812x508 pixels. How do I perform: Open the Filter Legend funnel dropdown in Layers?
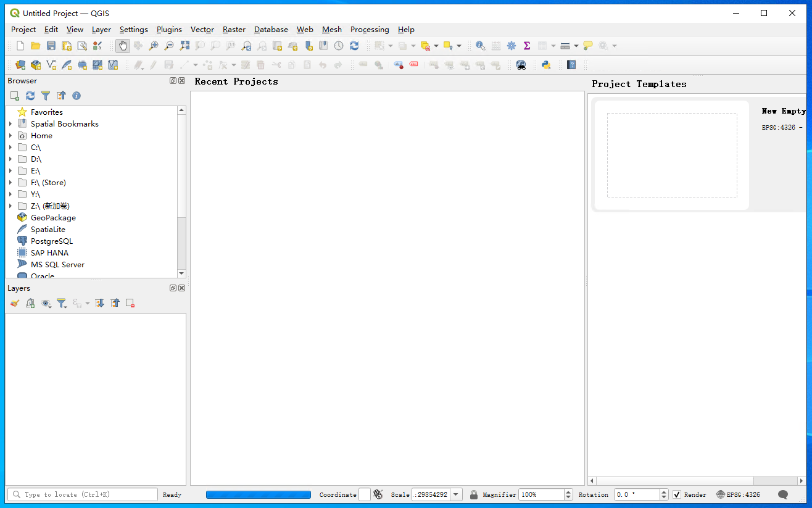click(62, 303)
